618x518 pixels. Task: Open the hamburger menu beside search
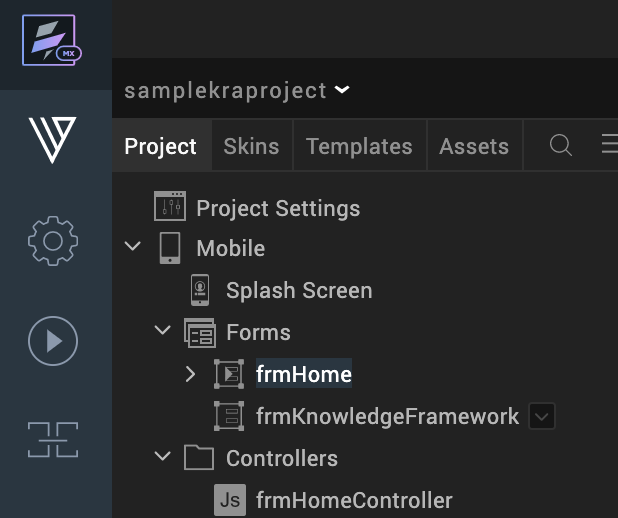point(610,144)
